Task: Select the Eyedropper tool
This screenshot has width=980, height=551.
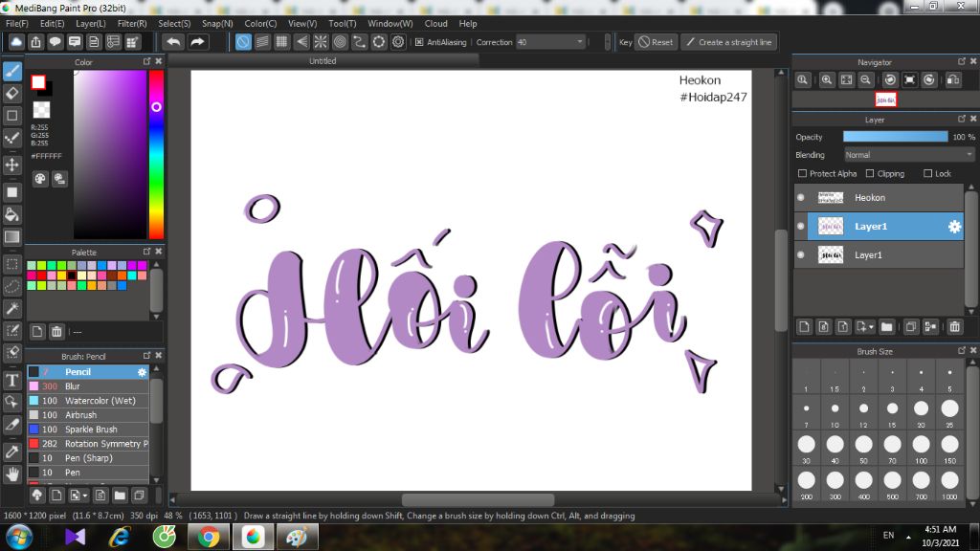Action: point(11,452)
